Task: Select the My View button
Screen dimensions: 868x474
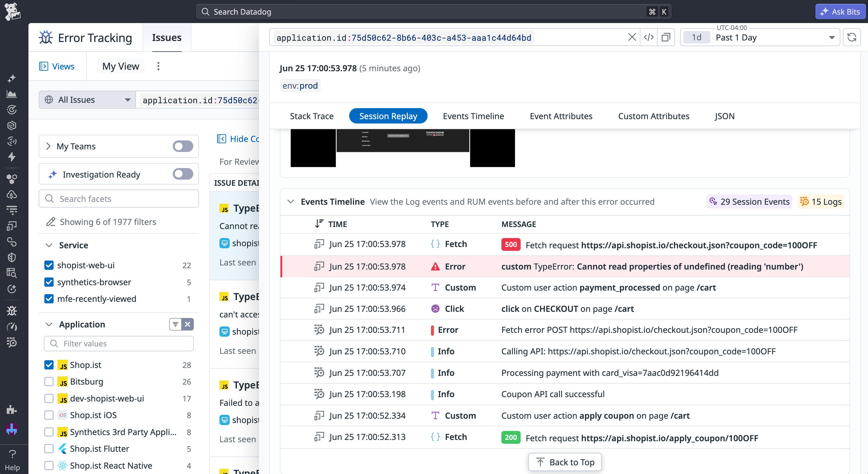Action: 121,66
